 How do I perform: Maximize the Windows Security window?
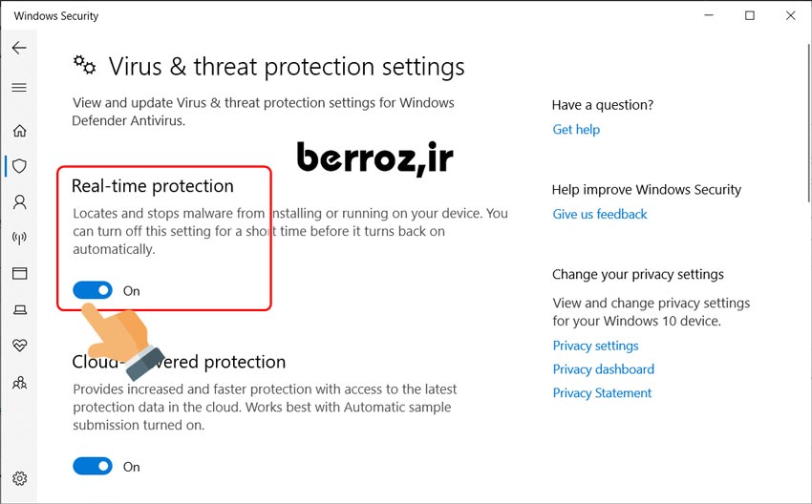click(x=750, y=15)
